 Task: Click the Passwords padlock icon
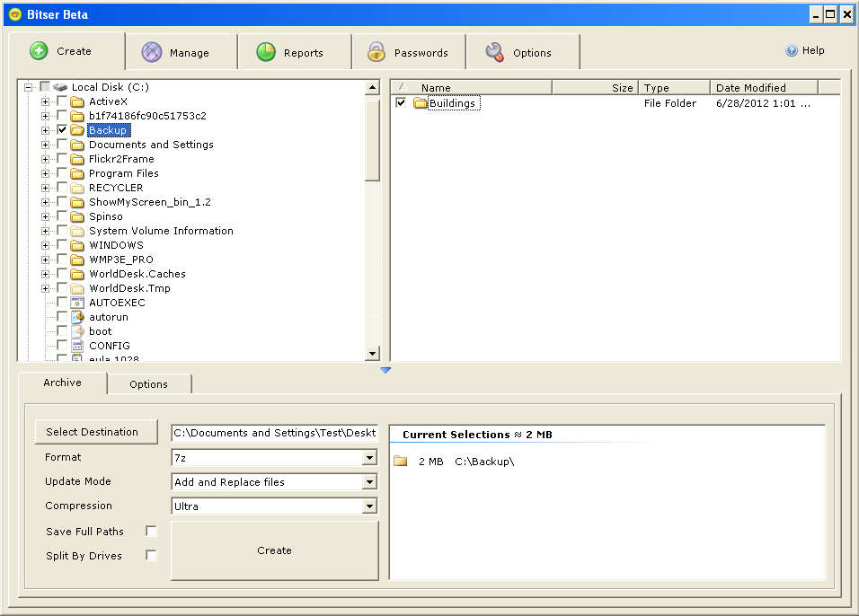click(376, 53)
